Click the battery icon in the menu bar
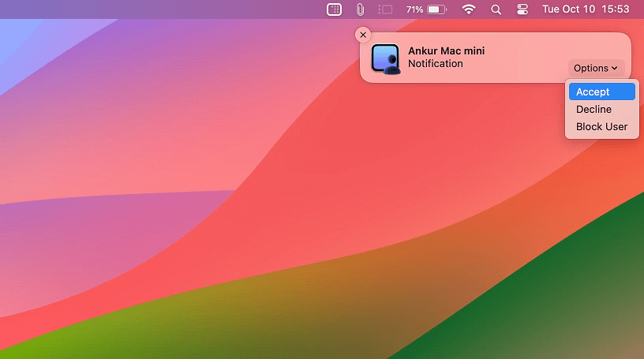 437,9
